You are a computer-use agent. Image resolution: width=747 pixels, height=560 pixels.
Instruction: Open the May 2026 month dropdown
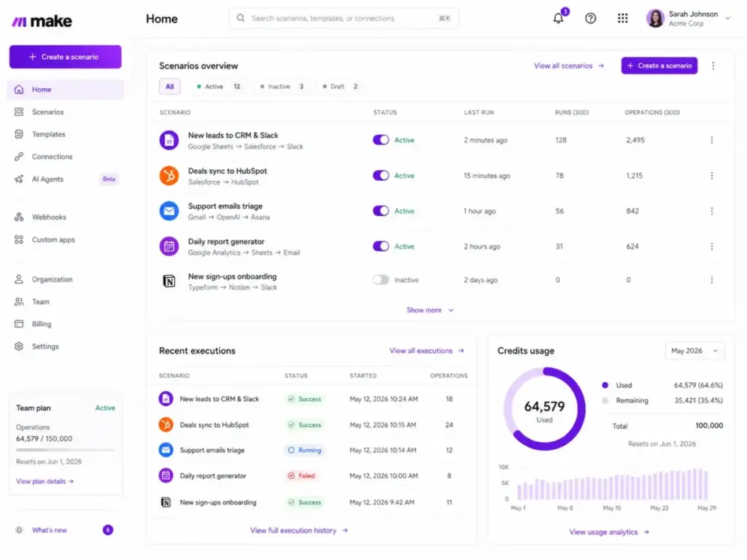tap(694, 351)
